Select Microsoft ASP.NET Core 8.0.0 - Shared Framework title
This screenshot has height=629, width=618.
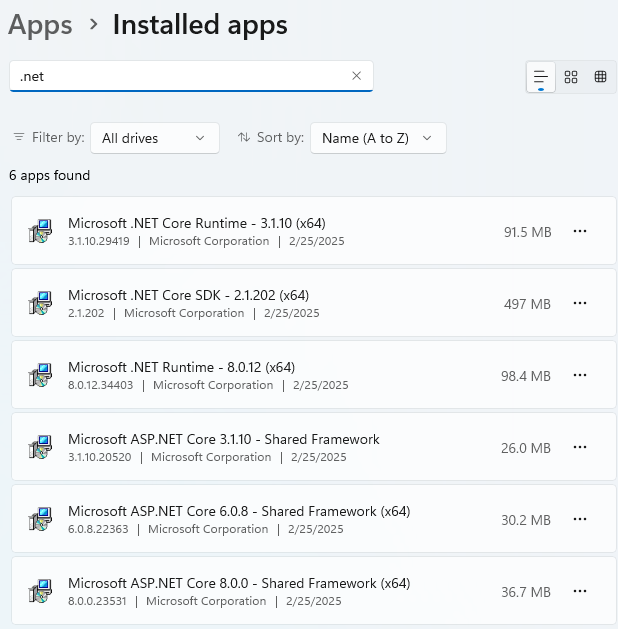[x=239, y=583]
